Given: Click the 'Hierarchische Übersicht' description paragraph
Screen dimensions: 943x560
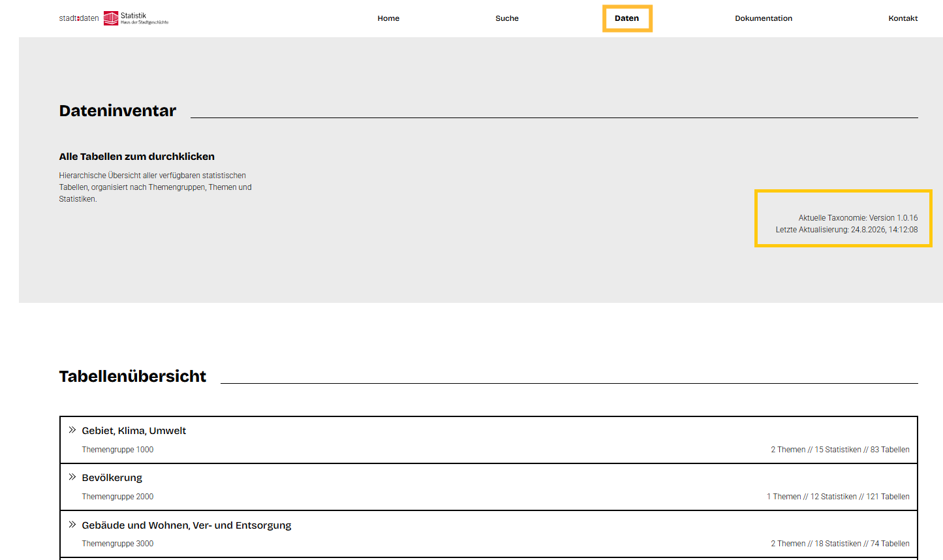Looking at the screenshot, I should (x=155, y=187).
